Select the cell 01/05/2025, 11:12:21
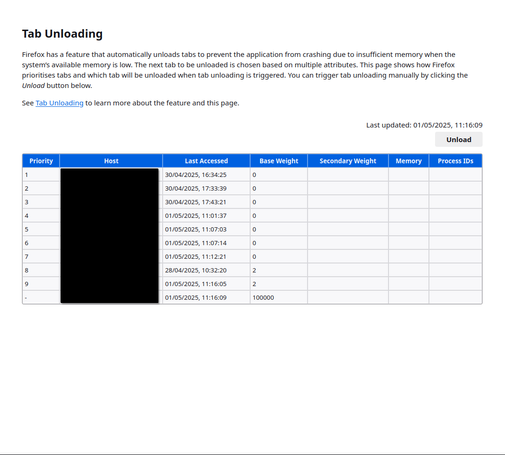The image size is (505, 455). [x=206, y=257]
